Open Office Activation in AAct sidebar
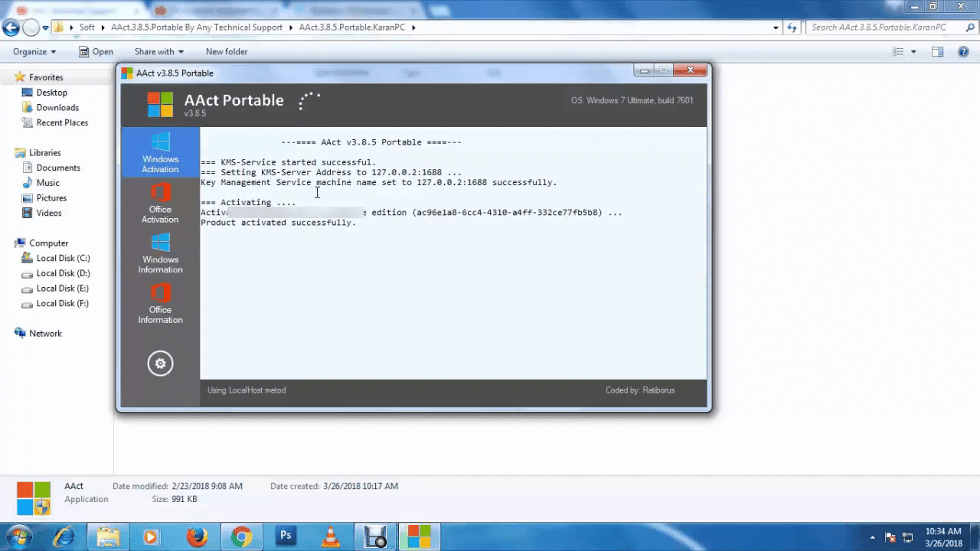The width and height of the screenshot is (980, 551). (x=160, y=203)
